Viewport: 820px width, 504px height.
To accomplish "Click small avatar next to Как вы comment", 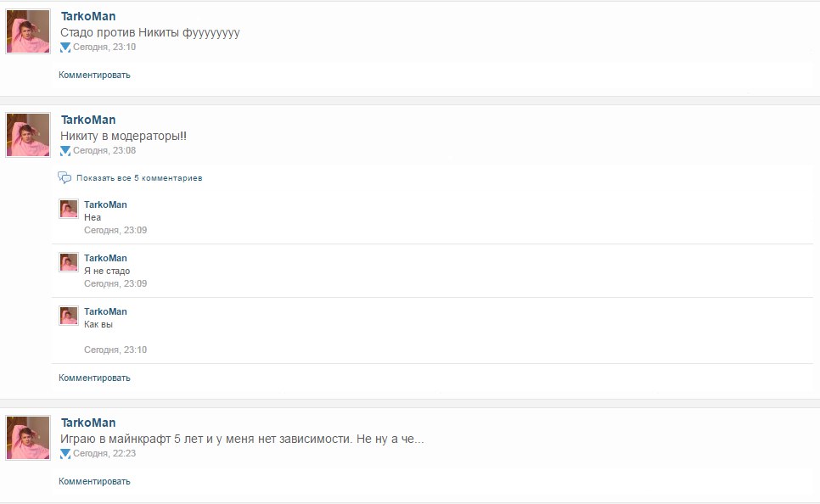I will point(69,316).
